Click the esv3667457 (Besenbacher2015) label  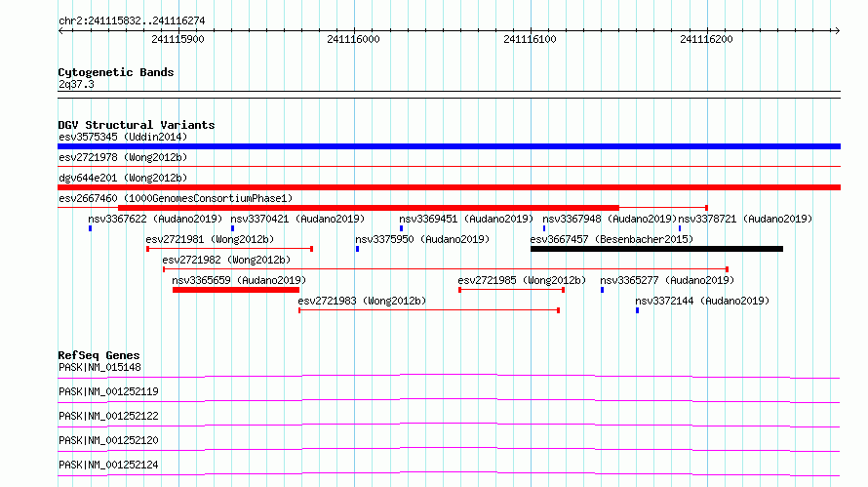(612, 239)
